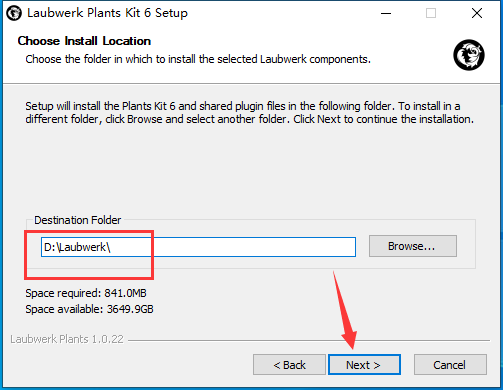Viewport: 503px width, 390px height.
Task: Open the Browse... folder picker
Action: (413, 246)
